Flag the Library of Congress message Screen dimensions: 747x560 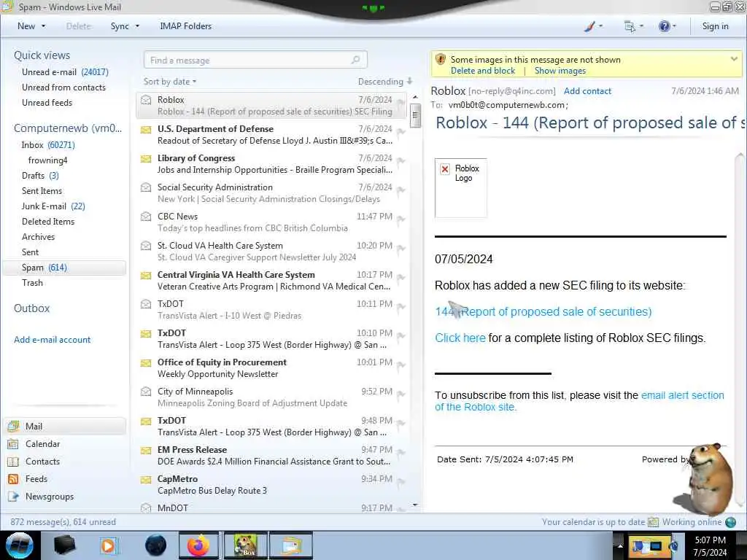click(x=401, y=161)
